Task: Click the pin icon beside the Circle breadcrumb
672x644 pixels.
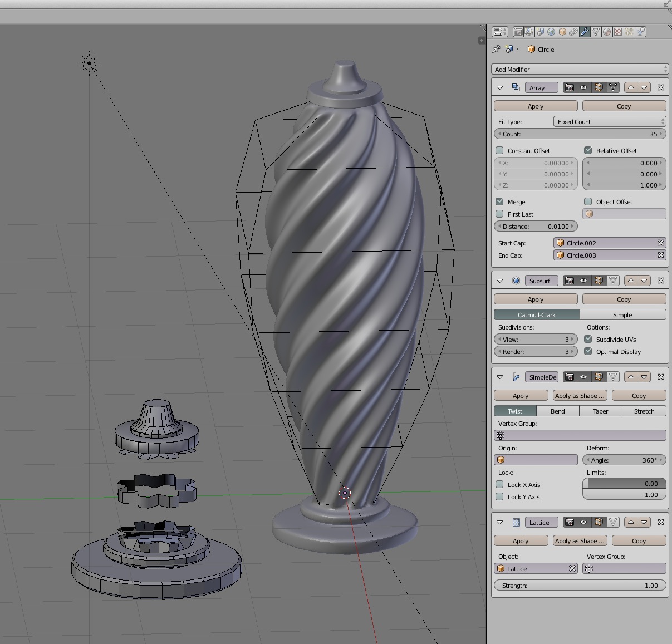Action: pos(497,49)
